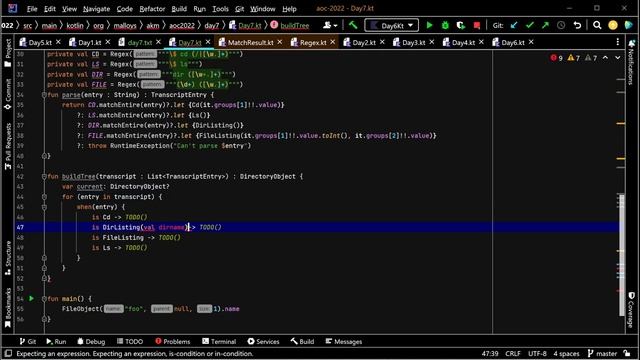Build project with the hammer icon
Viewport: 640px width, 360px height.
tap(353, 25)
